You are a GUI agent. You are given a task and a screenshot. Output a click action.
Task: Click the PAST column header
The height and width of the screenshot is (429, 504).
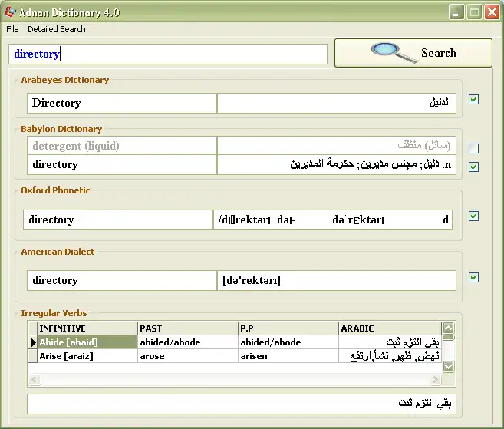click(x=188, y=328)
